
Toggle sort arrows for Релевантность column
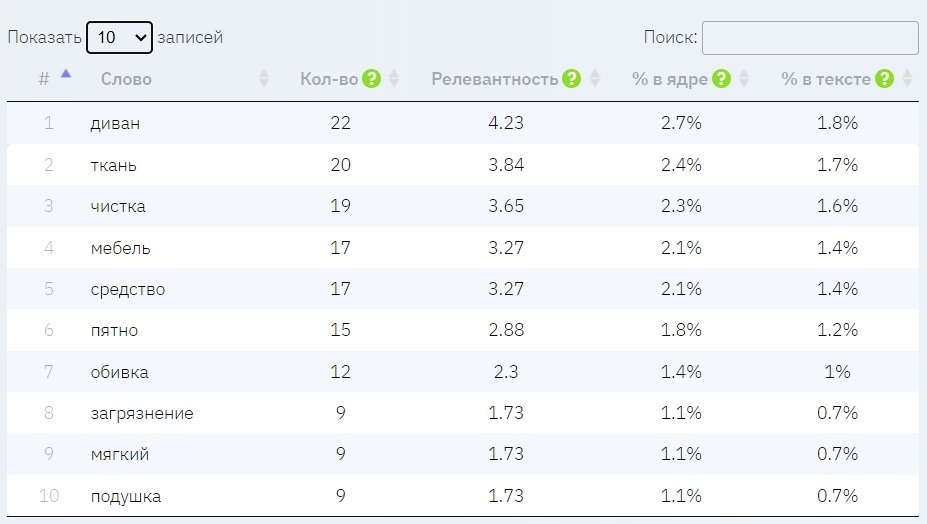(595, 79)
